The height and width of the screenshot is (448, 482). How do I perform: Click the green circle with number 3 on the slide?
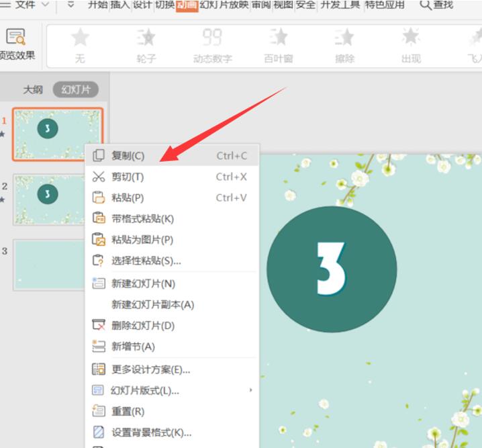tap(332, 269)
